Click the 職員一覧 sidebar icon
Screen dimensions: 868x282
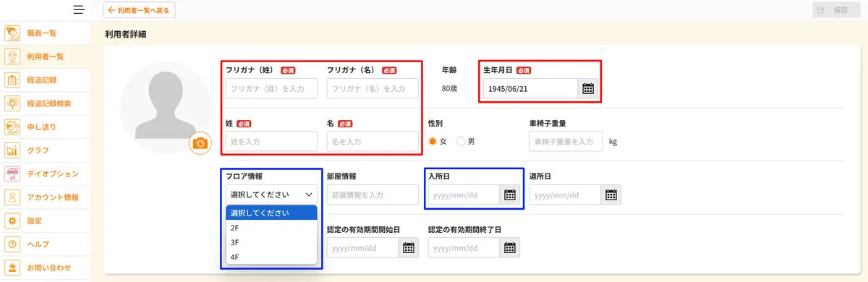(x=12, y=33)
